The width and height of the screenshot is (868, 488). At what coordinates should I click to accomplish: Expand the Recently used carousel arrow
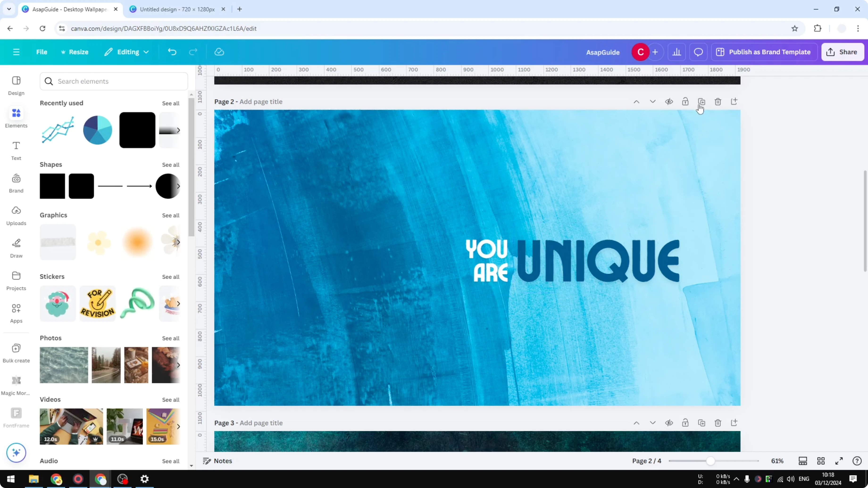[x=178, y=130]
